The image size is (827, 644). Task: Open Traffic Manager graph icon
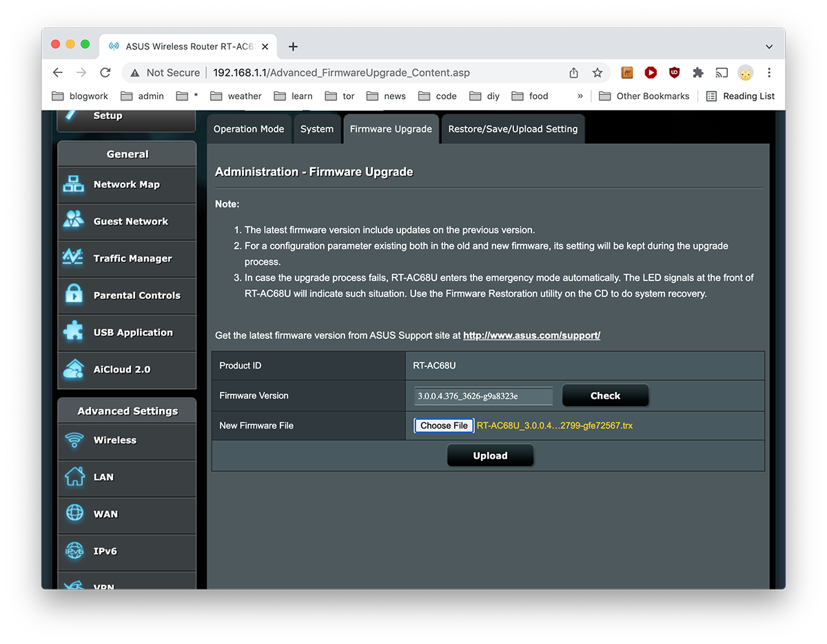pyautogui.click(x=74, y=258)
